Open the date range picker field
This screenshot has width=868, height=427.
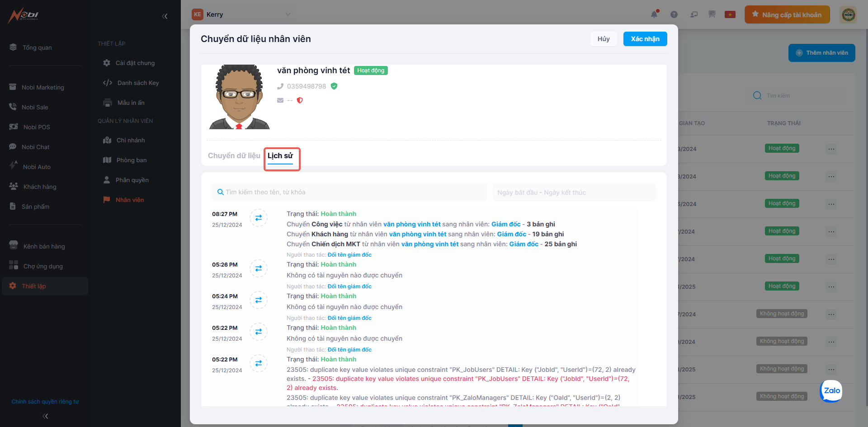coord(574,192)
